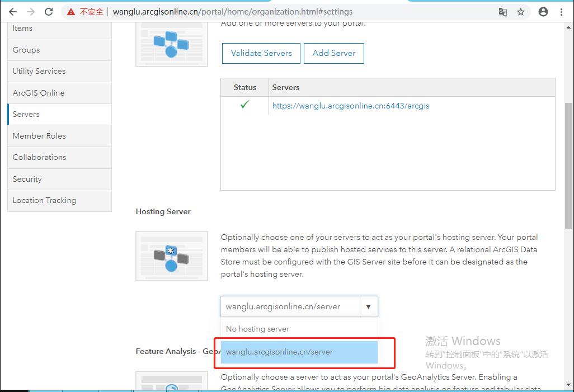This screenshot has width=574, height=392.
Task: Reload the current page
Action: pyautogui.click(x=49, y=12)
